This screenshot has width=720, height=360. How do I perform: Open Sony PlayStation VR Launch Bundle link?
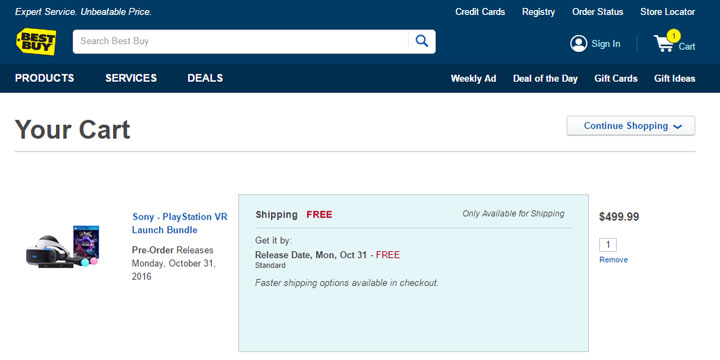coord(180,223)
